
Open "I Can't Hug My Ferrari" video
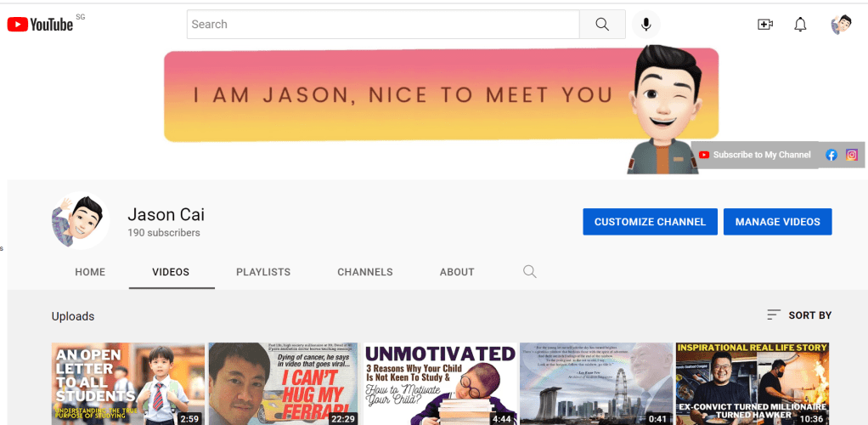[x=284, y=382]
